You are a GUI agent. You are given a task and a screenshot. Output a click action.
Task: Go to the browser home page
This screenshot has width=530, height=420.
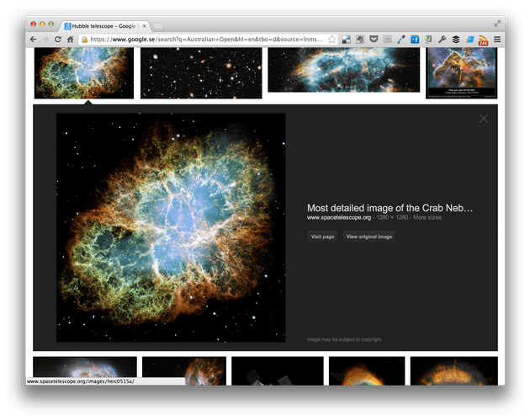pos(71,40)
